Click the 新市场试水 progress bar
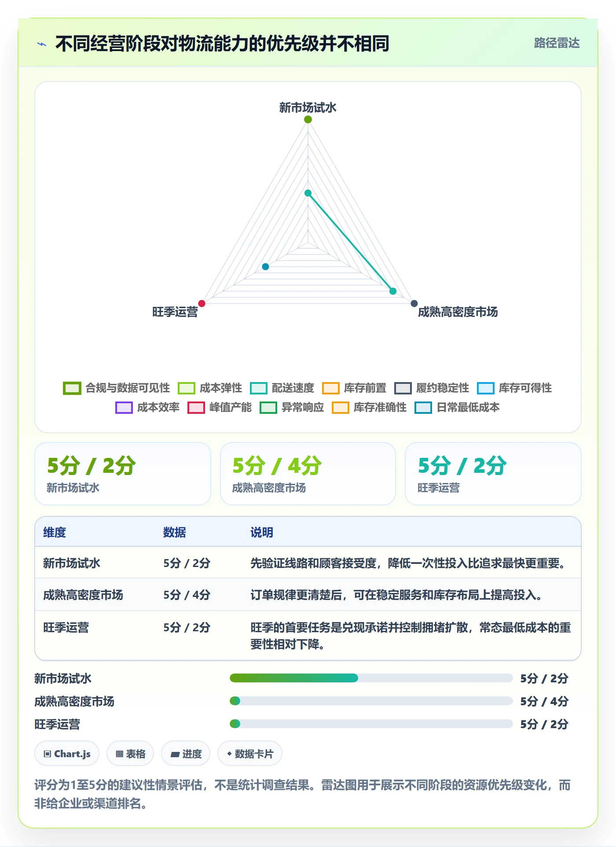The height and width of the screenshot is (847, 616). click(371, 678)
